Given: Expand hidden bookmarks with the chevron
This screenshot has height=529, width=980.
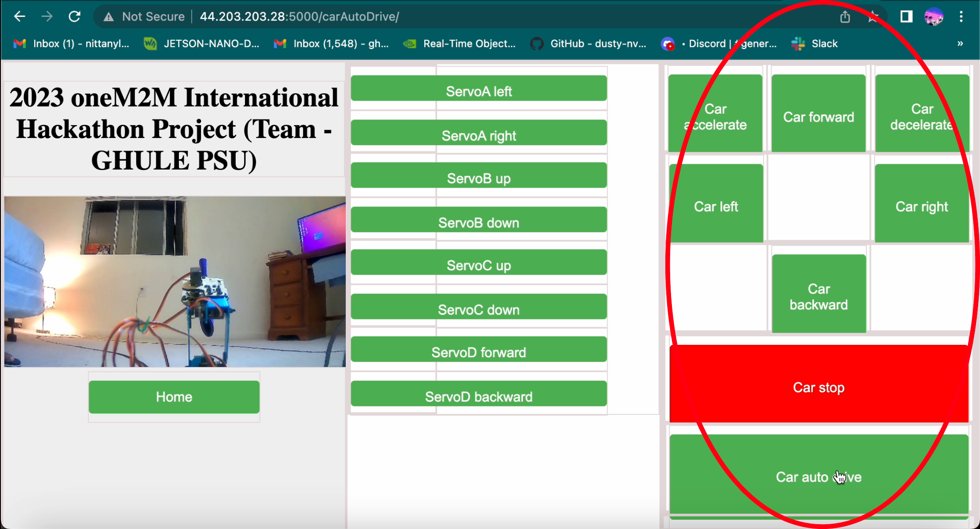Looking at the screenshot, I should 960,43.
